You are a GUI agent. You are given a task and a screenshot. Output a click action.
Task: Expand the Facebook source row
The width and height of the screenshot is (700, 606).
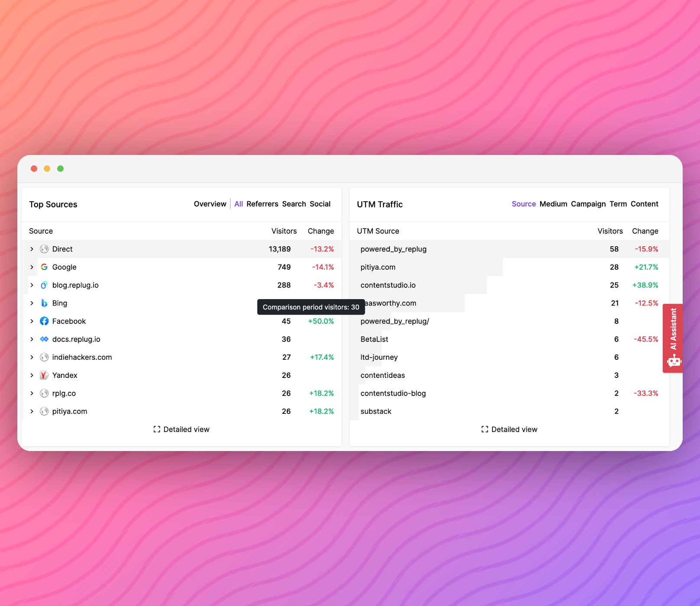pos(32,321)
